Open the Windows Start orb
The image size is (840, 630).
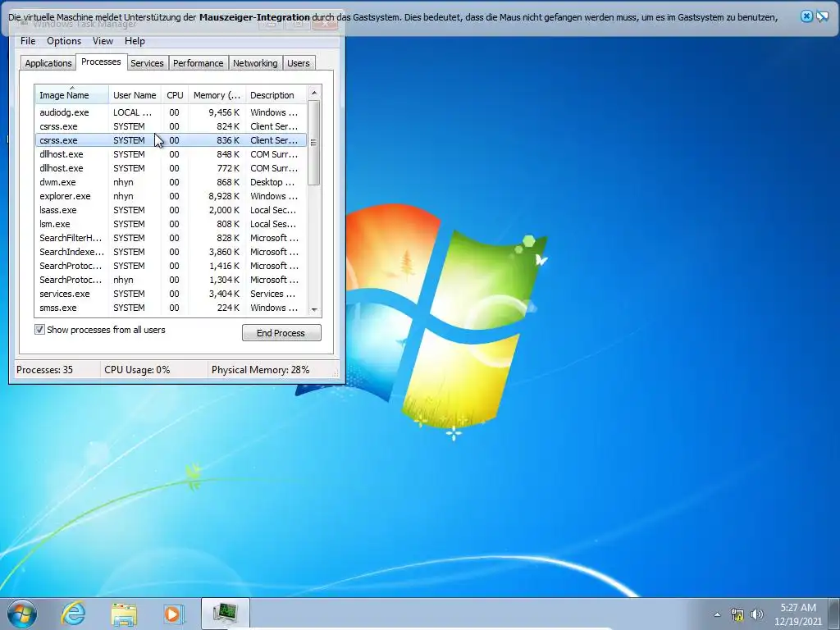(22, 614)
